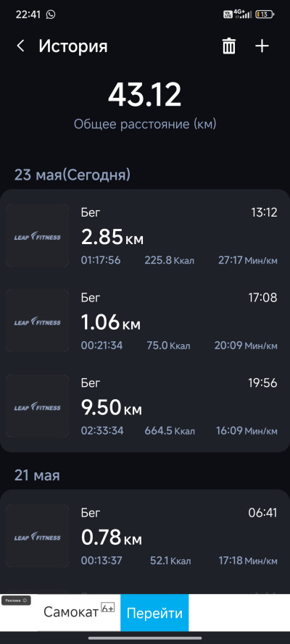Image resolution: width=290 pixels, height=644 pixels.
Task: Open the 2.85 км run entry at 13:12
Action: coord(145,235)
